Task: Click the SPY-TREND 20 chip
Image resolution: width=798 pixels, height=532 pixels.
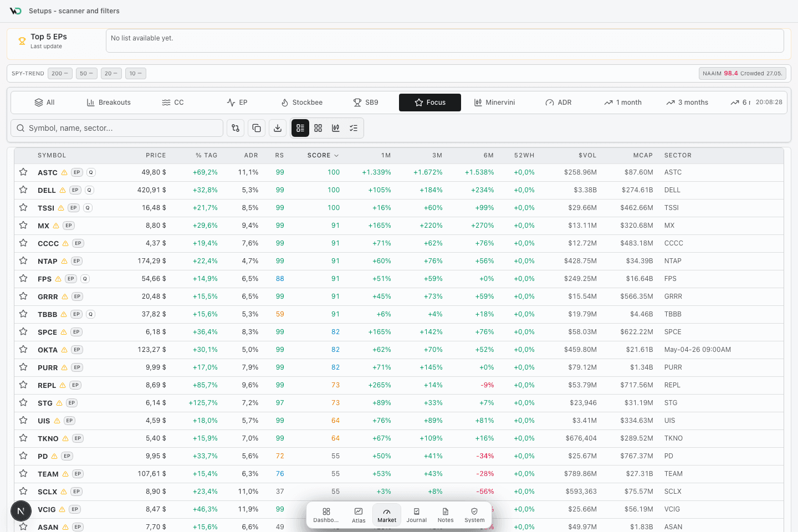Action: (x=111, y=73)
